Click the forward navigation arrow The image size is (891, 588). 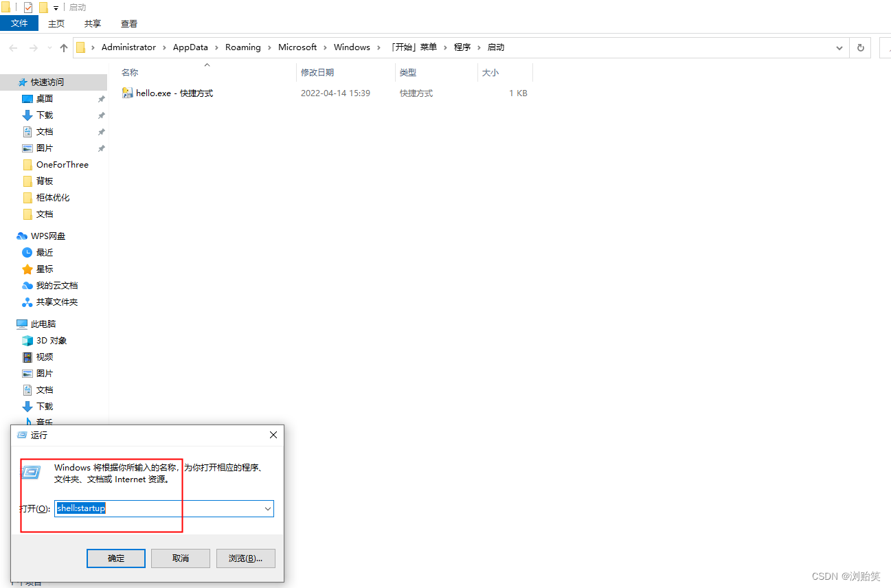[33, 47]
